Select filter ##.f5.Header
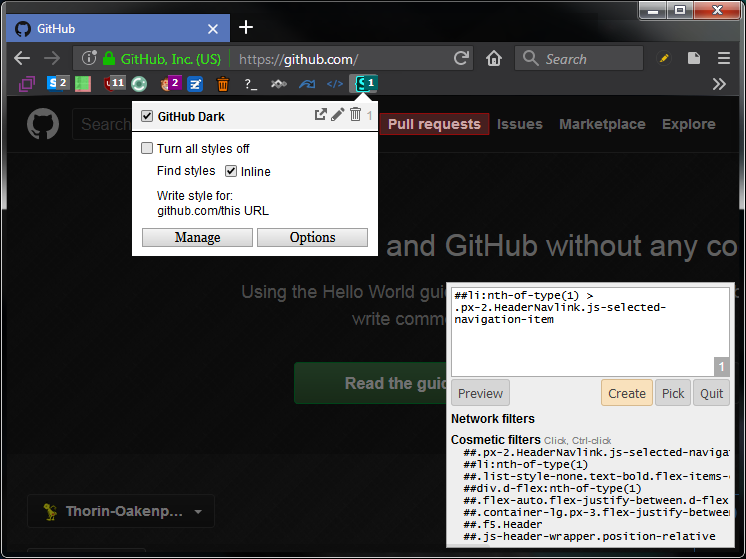 503,524
